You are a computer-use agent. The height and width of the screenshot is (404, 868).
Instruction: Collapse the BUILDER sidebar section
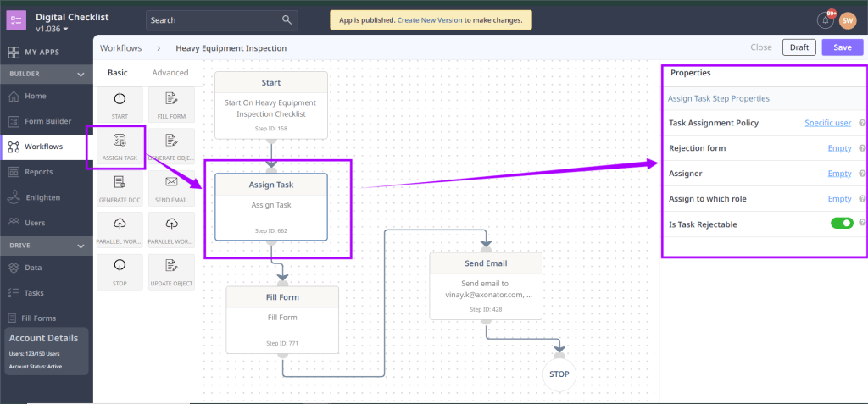pyautogui.click(x=81, y=75)
